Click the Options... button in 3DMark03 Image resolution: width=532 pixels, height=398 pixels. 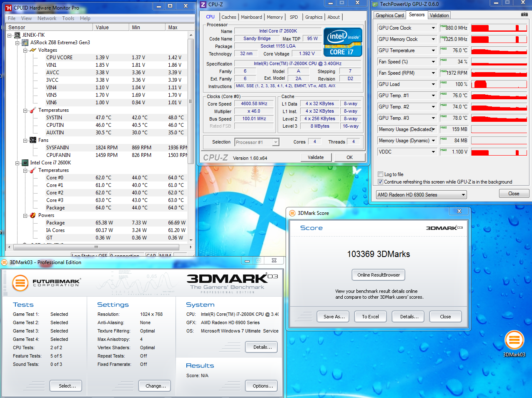(261, 386)
